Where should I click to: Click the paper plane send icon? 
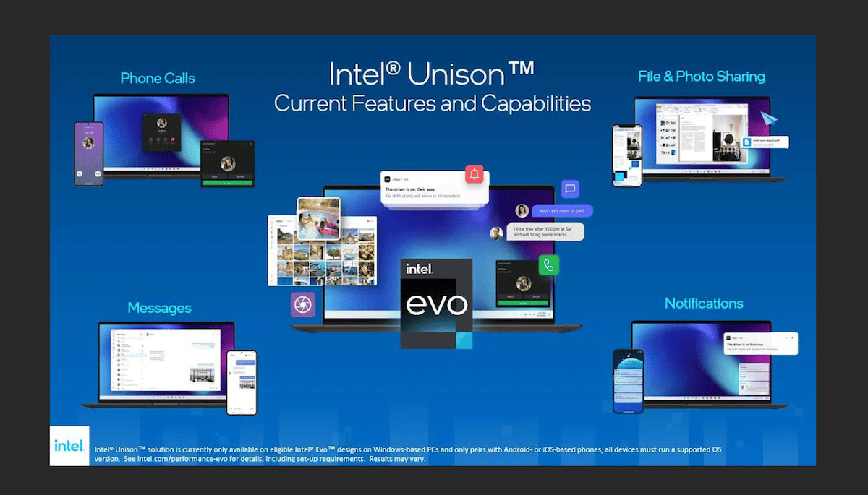coord(767,119)
